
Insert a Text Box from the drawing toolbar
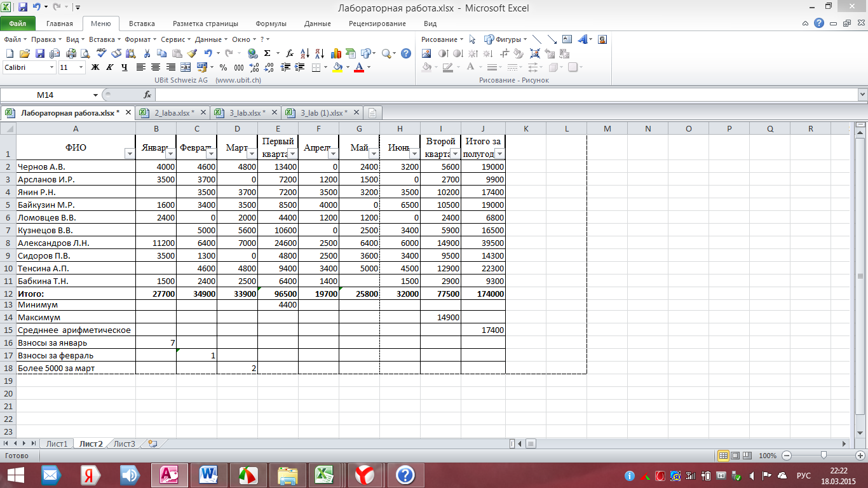tap(567, 39)
